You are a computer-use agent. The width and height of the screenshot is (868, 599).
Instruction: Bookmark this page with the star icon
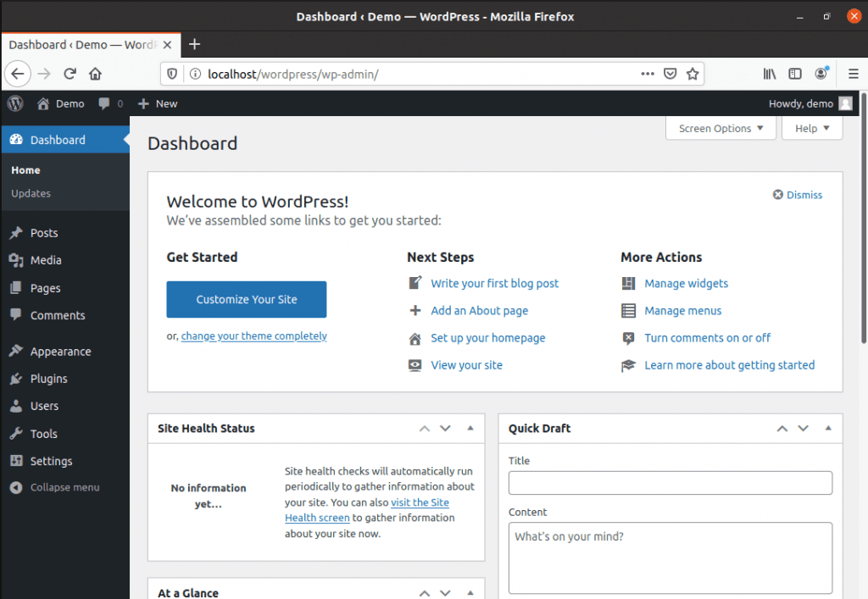[x=693, y=74]
